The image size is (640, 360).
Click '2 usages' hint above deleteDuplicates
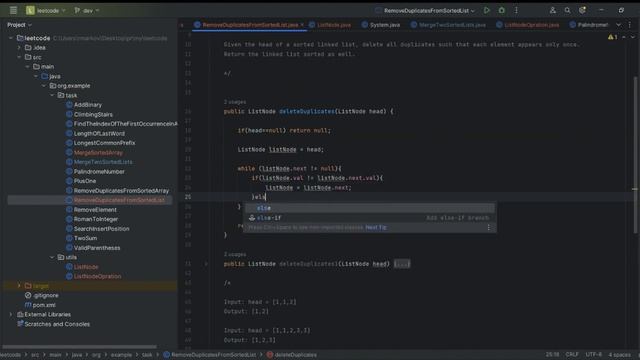(235, 102)
